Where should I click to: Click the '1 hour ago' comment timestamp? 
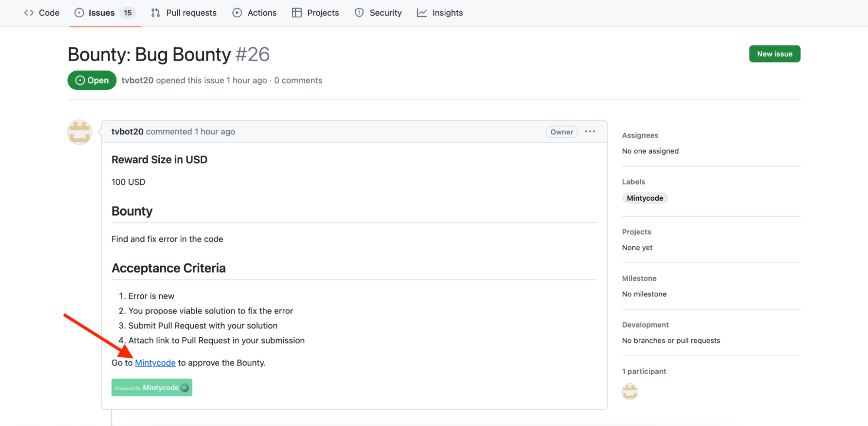coord(215,132)
